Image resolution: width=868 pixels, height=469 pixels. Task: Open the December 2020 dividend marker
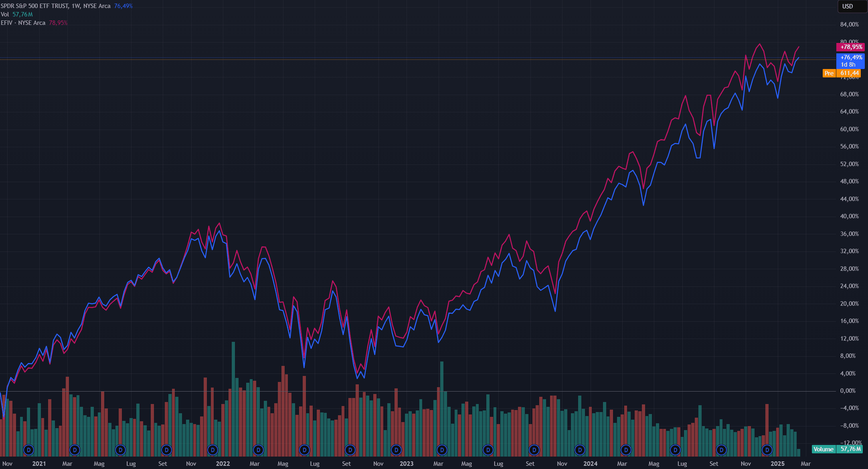[x=28, y=450]
